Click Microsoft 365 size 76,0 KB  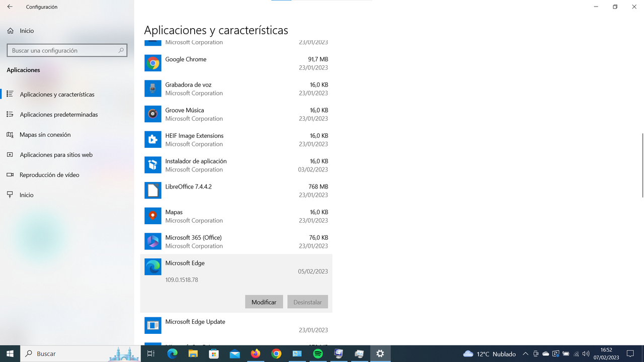[x=318, y=237]
